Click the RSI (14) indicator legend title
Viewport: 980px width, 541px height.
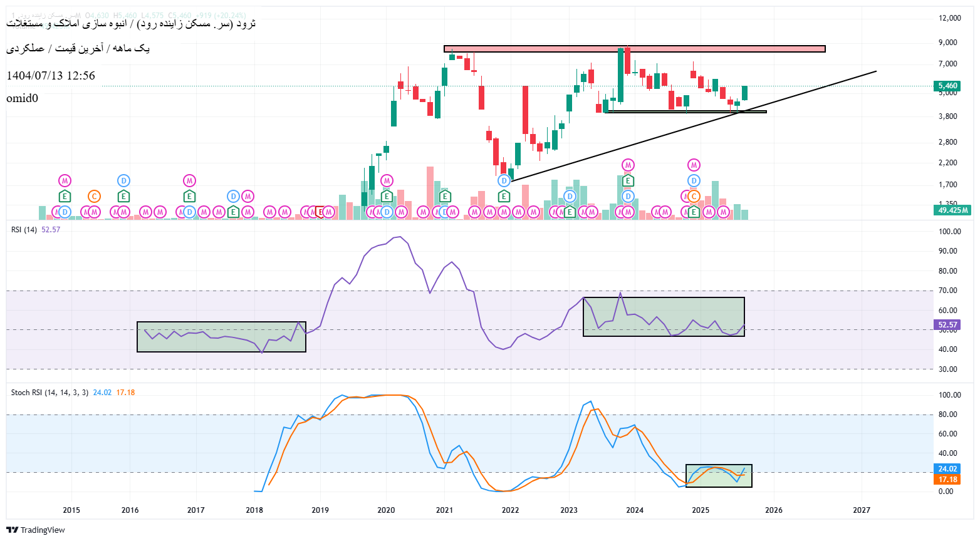[x=24, y=230]
